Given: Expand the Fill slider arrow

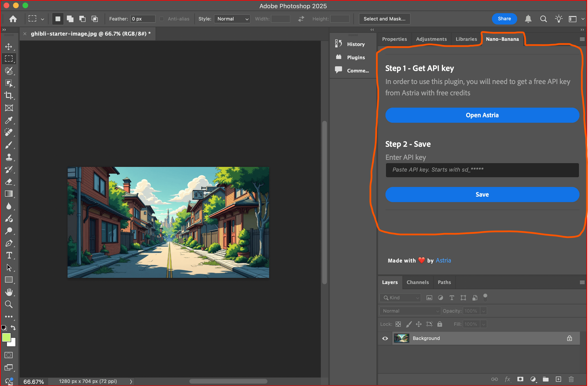Looking at the screenshot, I should [483, 324].
